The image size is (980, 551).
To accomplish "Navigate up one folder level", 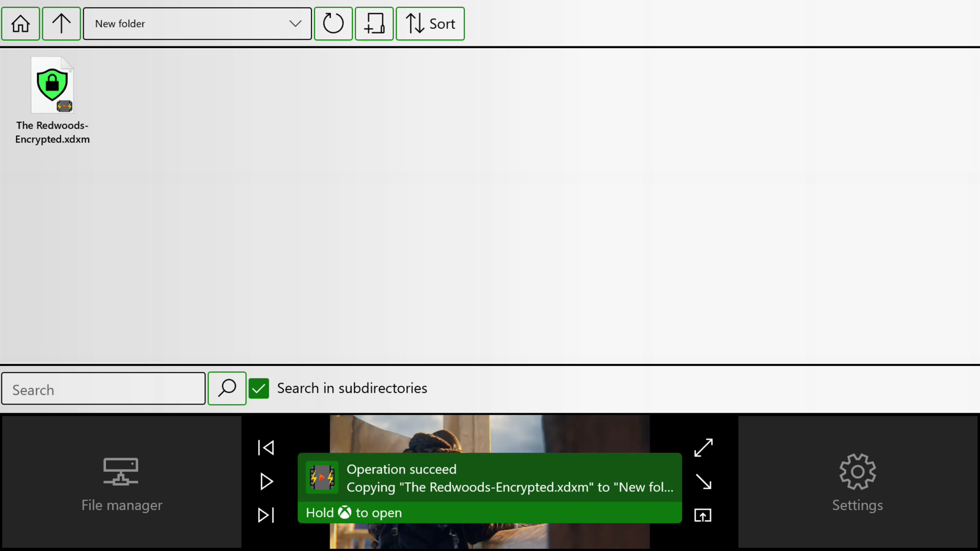I will [61, 23].
